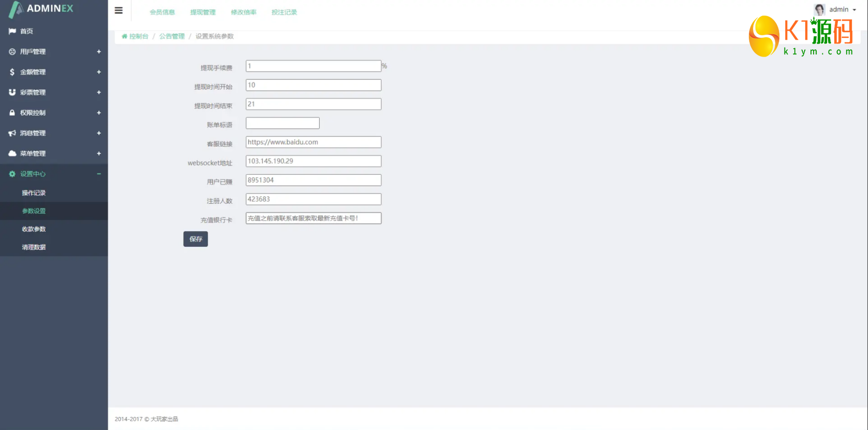The height and width of the screenshot is (430, 868).
Task: Click the flag icon beside 首页
Action: [x=12, y=31]
